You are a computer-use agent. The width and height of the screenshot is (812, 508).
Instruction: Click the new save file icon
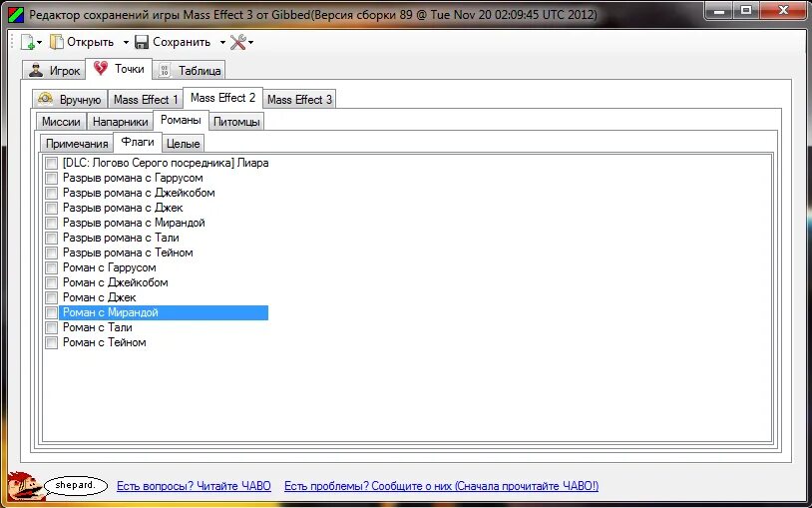[x=28, y=42]
